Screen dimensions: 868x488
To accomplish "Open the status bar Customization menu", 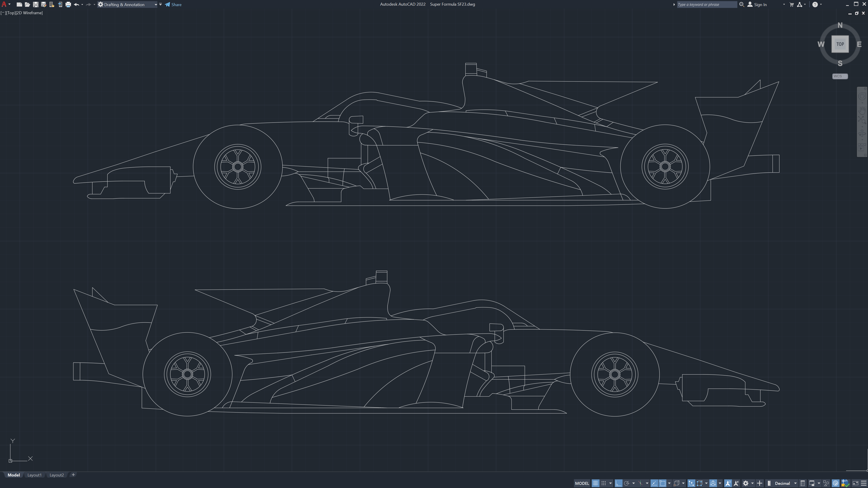I will click(863, 483).
